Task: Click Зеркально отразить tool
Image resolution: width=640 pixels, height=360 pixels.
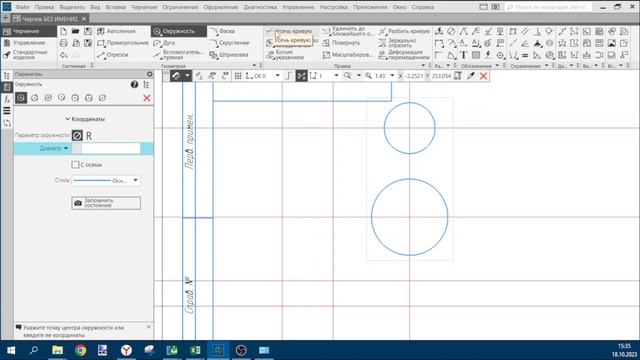Action: pyautogui.click(x=397, y=43)
